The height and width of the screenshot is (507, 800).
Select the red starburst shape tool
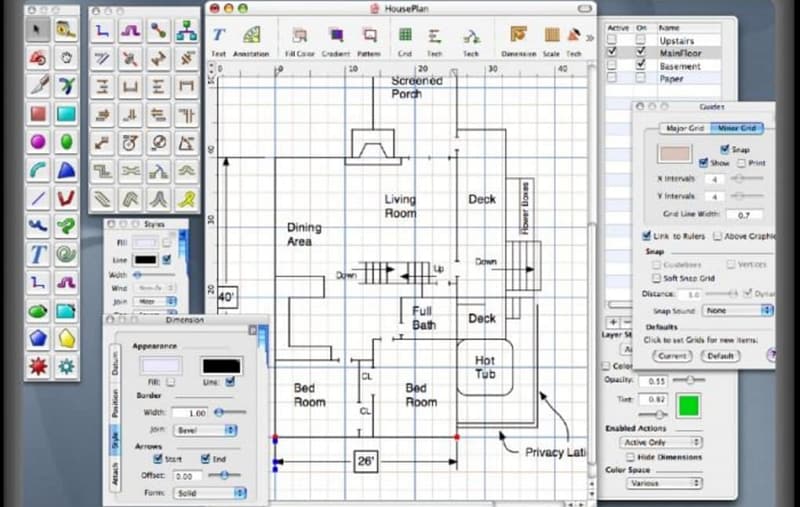tap(38, 366)
